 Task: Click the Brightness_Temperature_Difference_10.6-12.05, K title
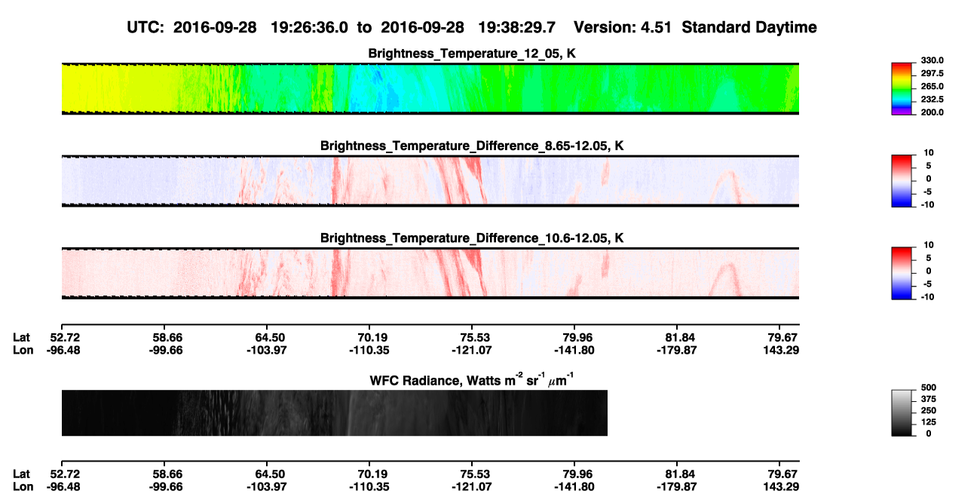point(473,238)
